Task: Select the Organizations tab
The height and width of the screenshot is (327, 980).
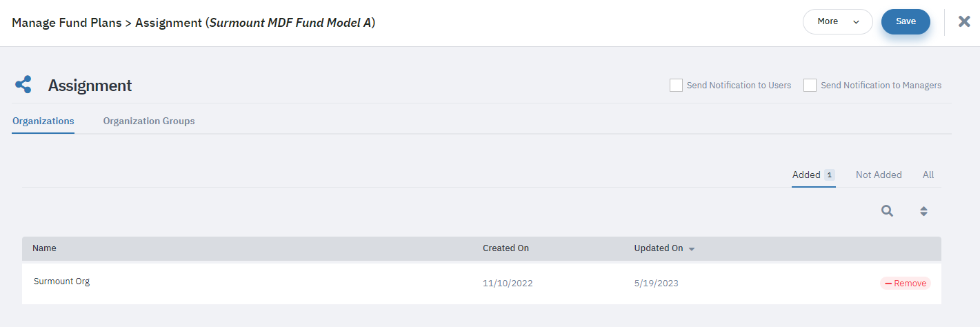Action: (x=43, y=121)
